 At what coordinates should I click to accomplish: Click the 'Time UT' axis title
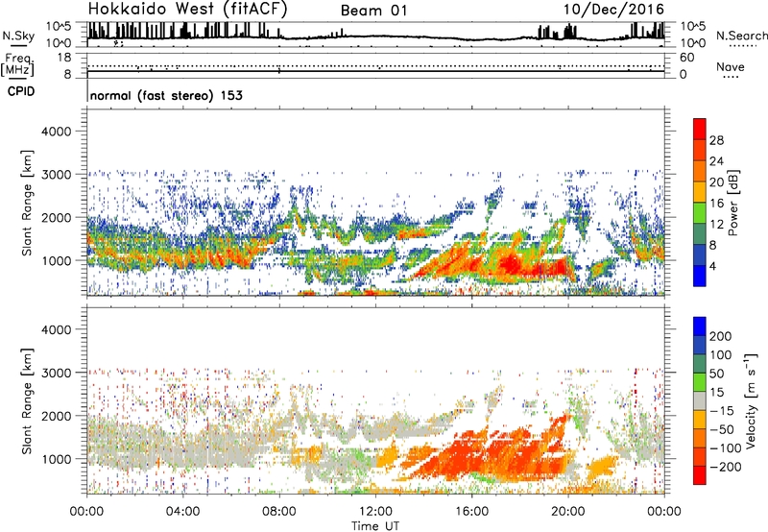tap(375, 526)
